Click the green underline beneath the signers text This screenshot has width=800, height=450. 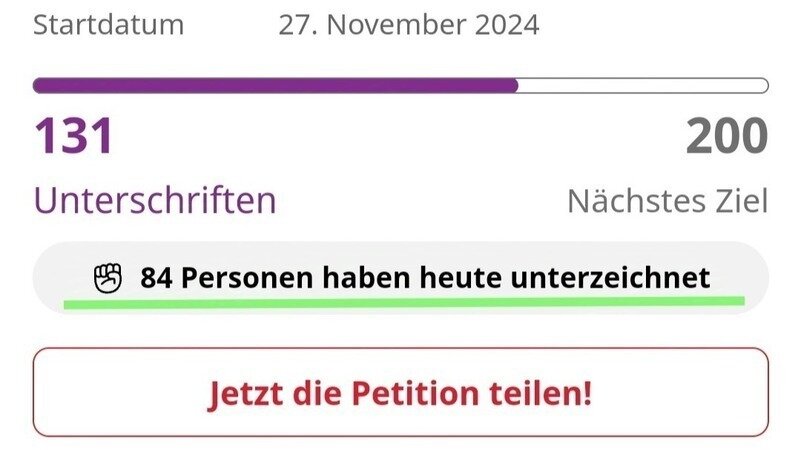[x=404, y=299]
